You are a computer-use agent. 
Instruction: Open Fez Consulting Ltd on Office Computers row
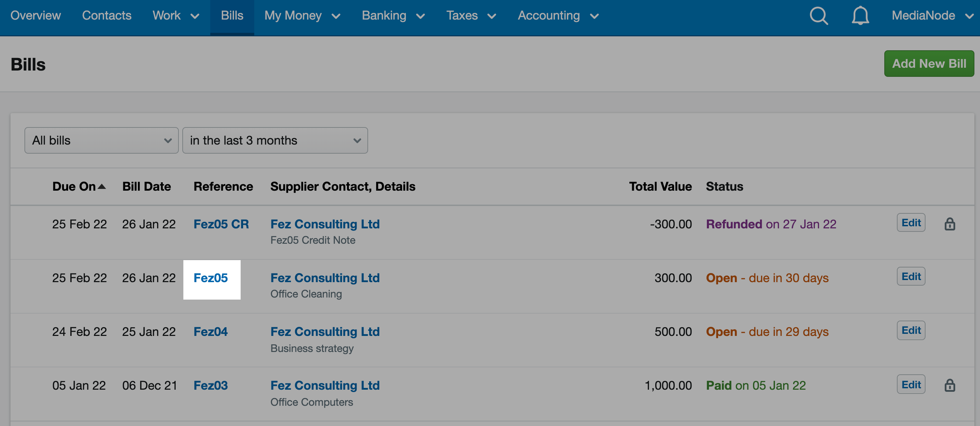(325, 385)
